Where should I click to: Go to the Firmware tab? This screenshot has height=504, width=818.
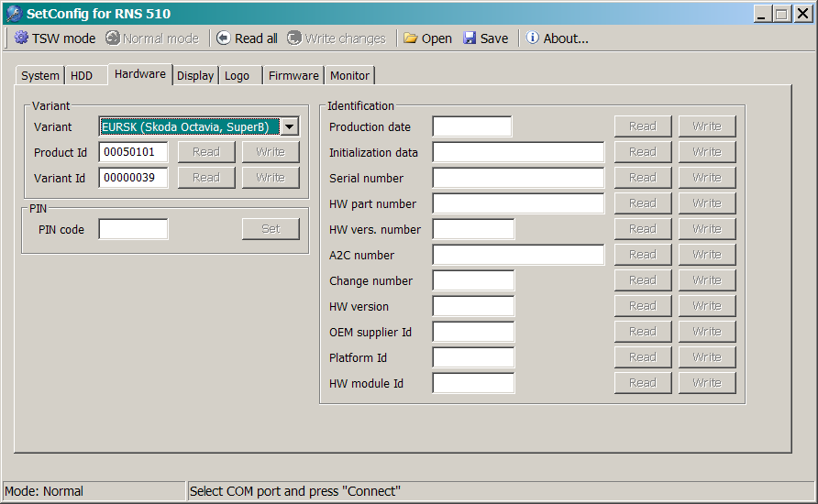(293, 75)
